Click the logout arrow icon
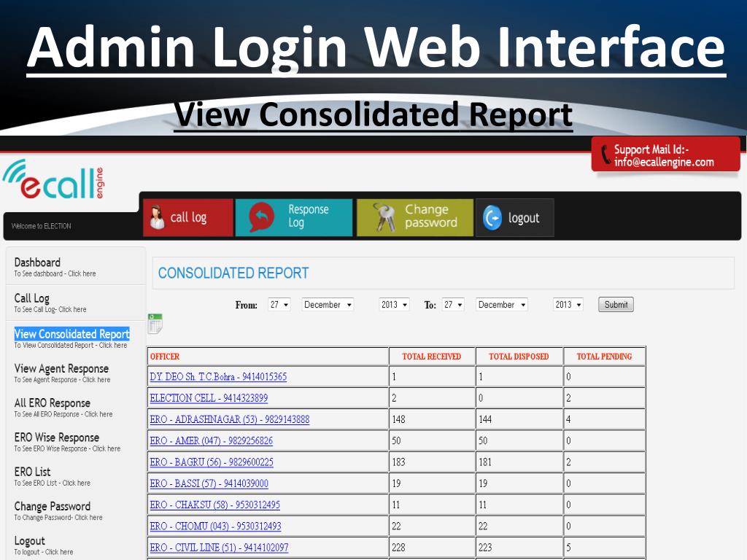Image resolution: width=747 pixels, height=560 pixels. [x=492, y=218]
